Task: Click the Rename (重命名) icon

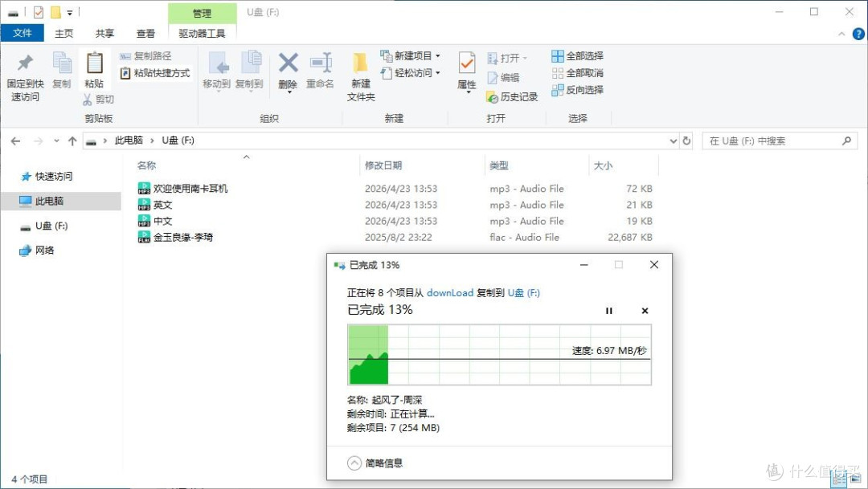Action: pos(321,63)
